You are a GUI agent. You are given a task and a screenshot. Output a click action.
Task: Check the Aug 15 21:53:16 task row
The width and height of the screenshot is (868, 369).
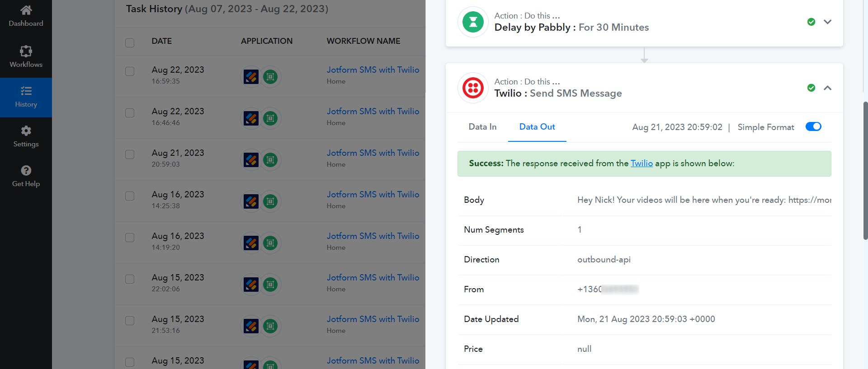tap(130, 320)
